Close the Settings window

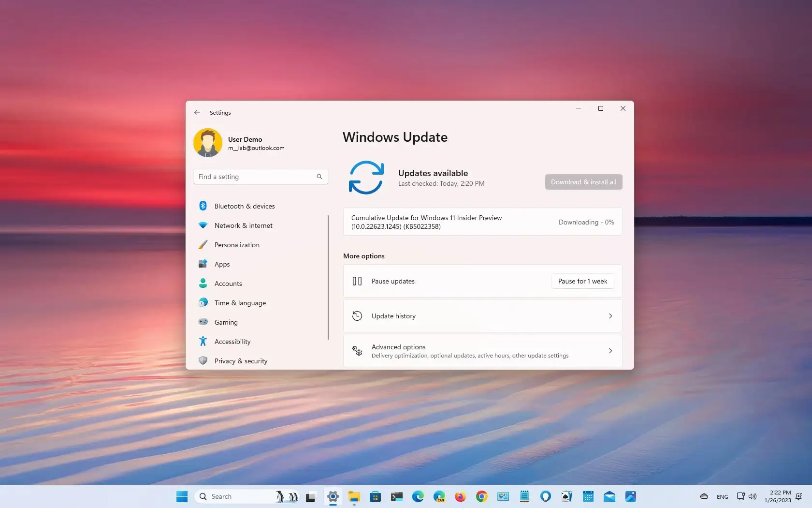coord(623,108)
